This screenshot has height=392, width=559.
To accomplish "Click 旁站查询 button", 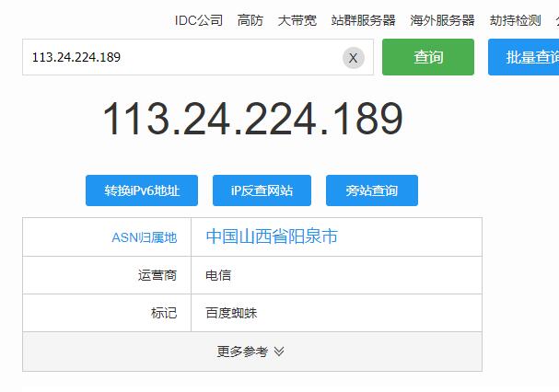I will coord(372,190).
